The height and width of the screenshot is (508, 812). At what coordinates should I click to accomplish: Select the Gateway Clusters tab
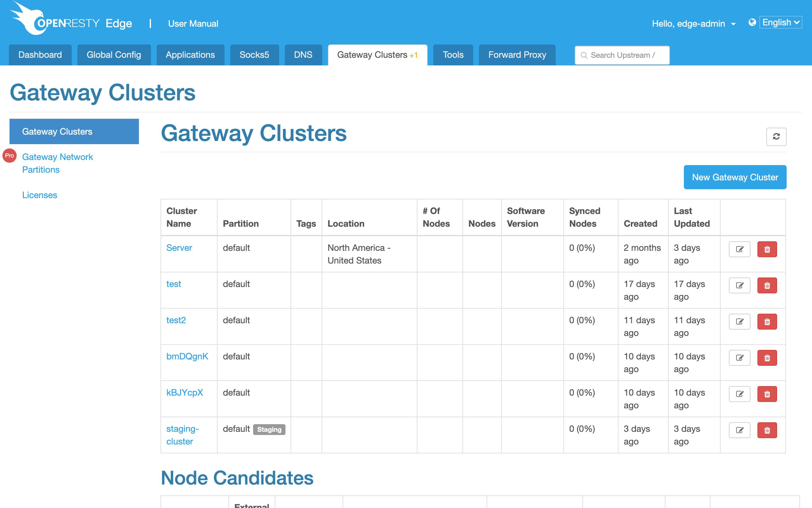377,55
